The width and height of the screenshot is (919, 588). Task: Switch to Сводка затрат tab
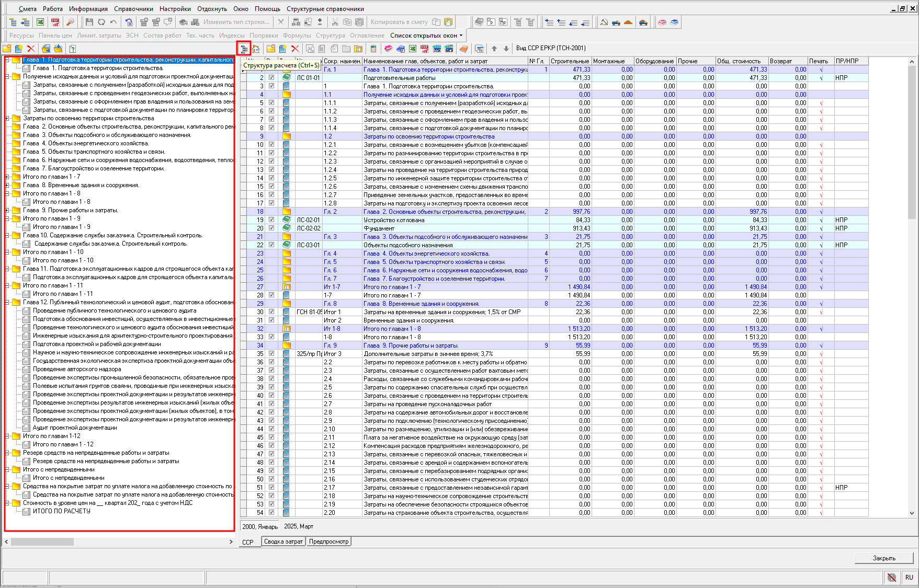pos(283,541)
